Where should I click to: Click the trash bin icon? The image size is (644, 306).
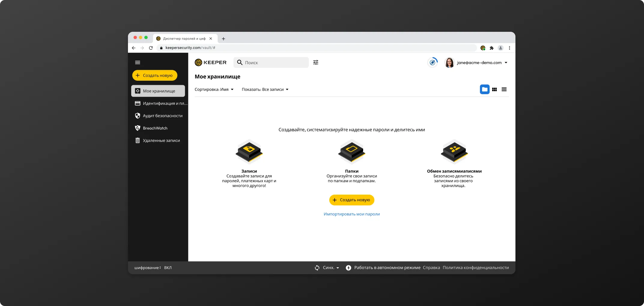138,140
